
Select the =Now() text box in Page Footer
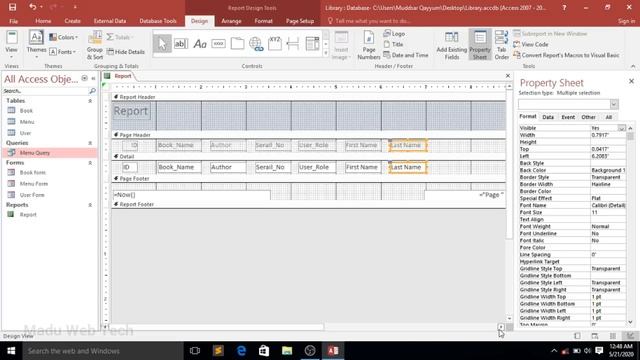click(191, 195)
